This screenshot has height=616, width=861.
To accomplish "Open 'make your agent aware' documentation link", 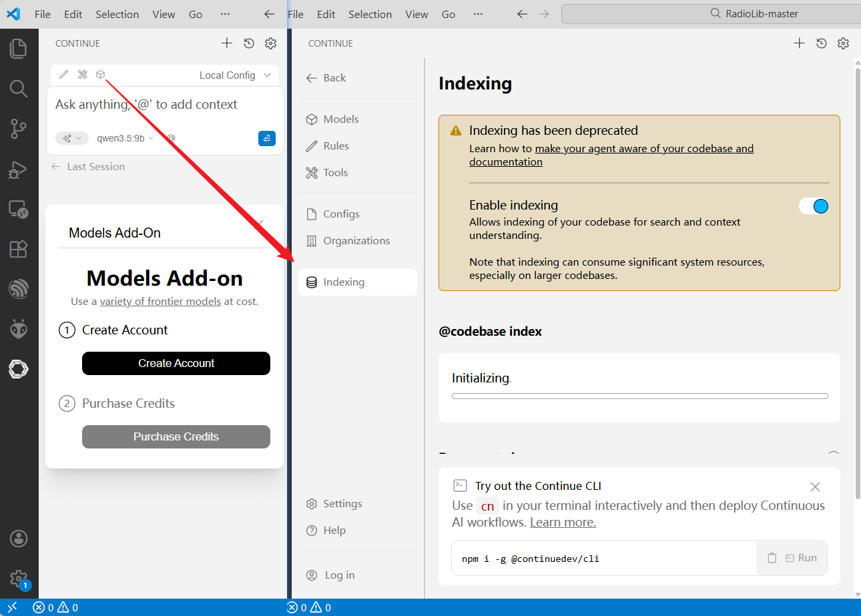I will click(611, 155).
